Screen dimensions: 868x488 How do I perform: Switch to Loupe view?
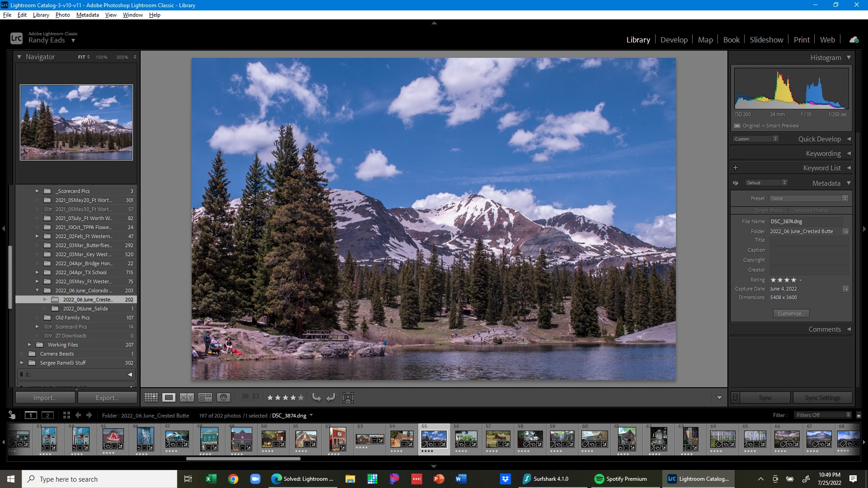(x=169, y=398)
